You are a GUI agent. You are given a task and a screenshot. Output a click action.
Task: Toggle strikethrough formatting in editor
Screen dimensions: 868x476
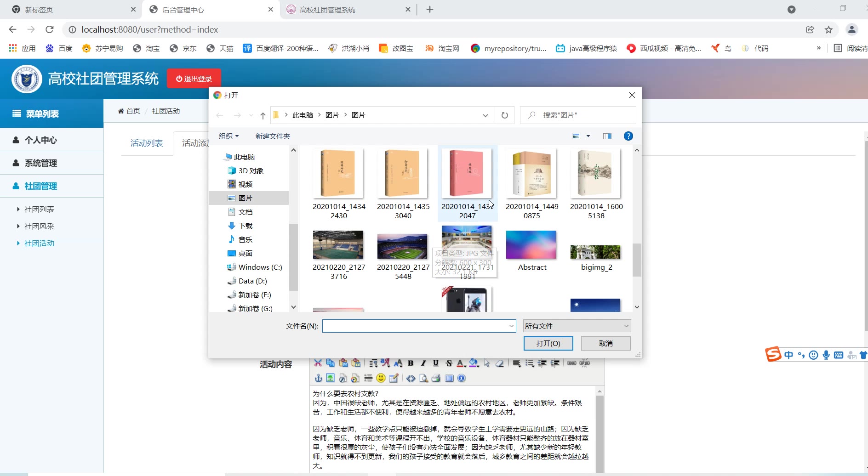[x=449, y=363]
